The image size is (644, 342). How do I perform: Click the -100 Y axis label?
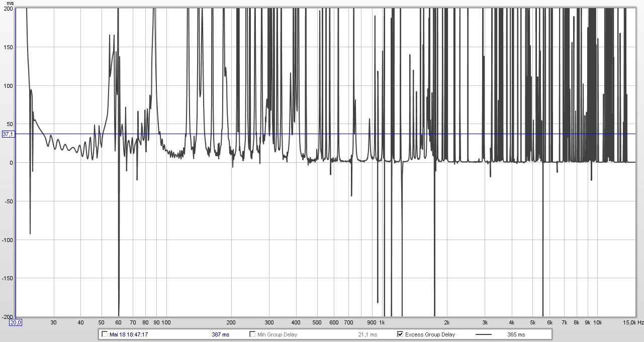(x=8, y=240)
